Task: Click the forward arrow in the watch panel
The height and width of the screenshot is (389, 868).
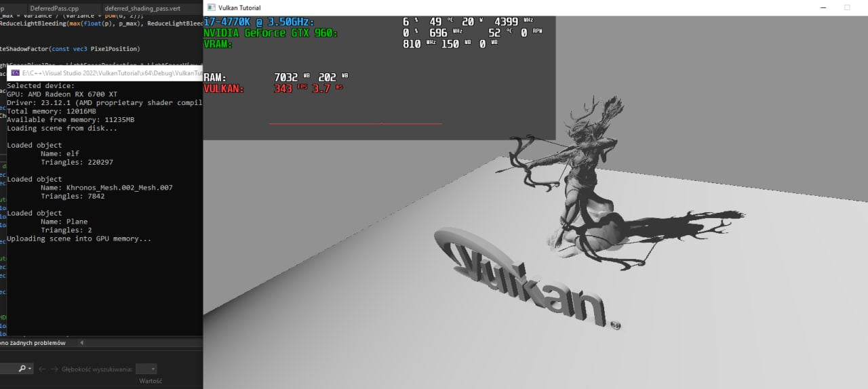Action: click(x=54, y=369)
